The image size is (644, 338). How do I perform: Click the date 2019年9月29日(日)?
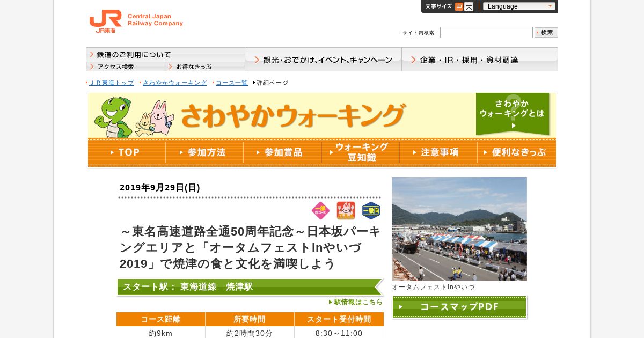click(x=160, y=188)
